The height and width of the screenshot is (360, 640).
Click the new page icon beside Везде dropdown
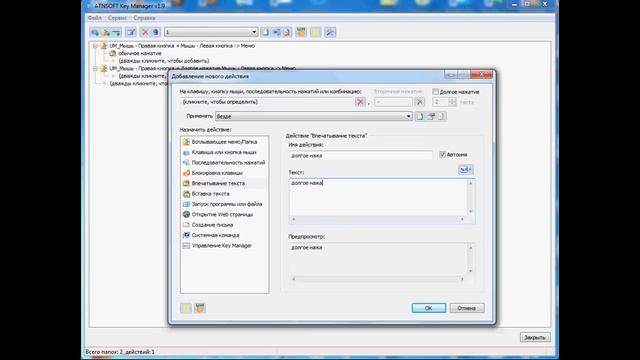pos(420,116)
